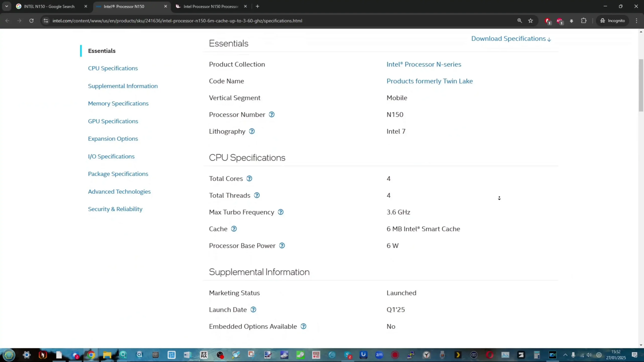Click the Processor Base Power help icon
The height and width of the screenshot is (362, 644).
pos(282,246)
